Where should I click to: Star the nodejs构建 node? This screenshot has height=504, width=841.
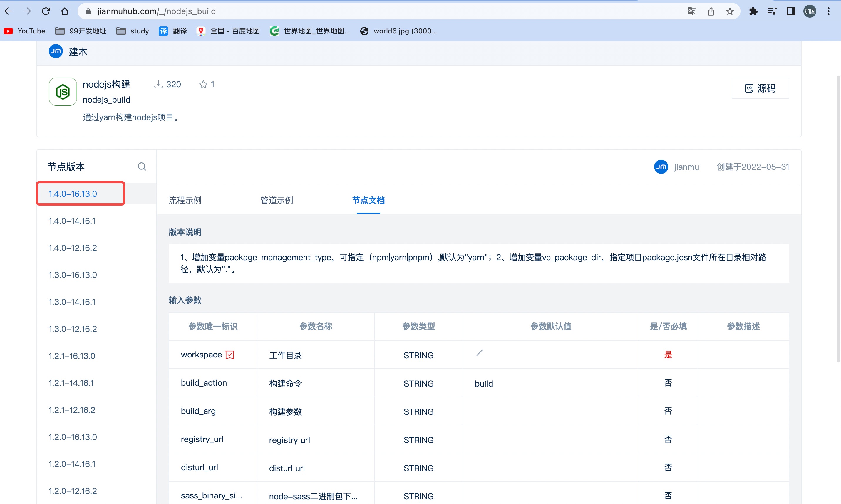coord(203,84)
